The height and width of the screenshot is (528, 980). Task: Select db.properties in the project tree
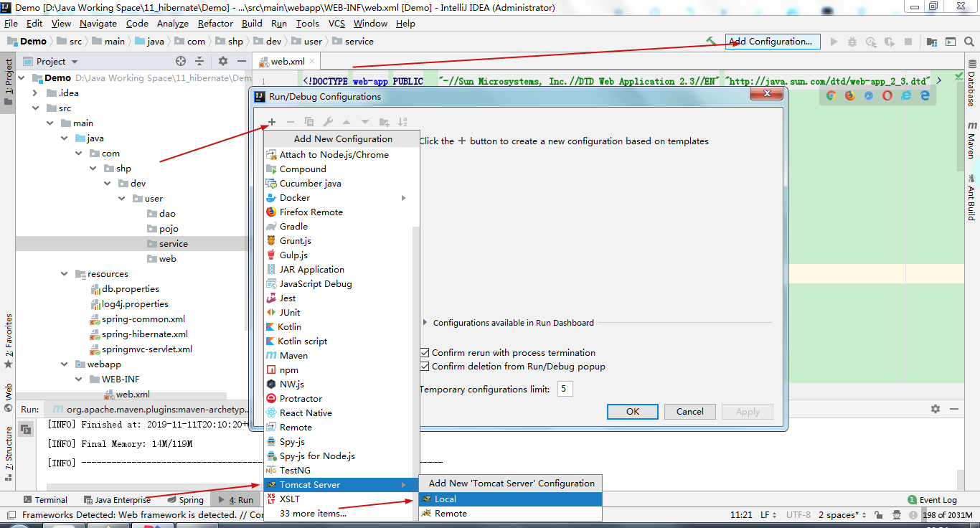coord(131,289)
